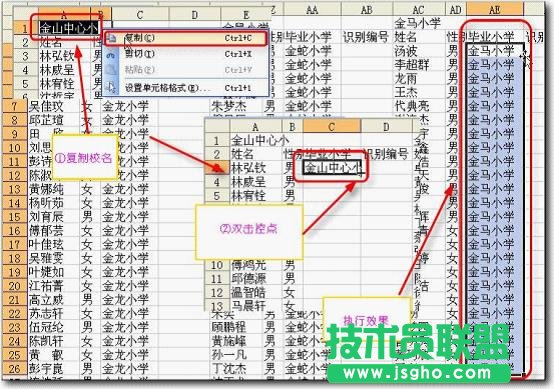
Task: Click the cell containing 黄娜纯
Action: [53, 189]
